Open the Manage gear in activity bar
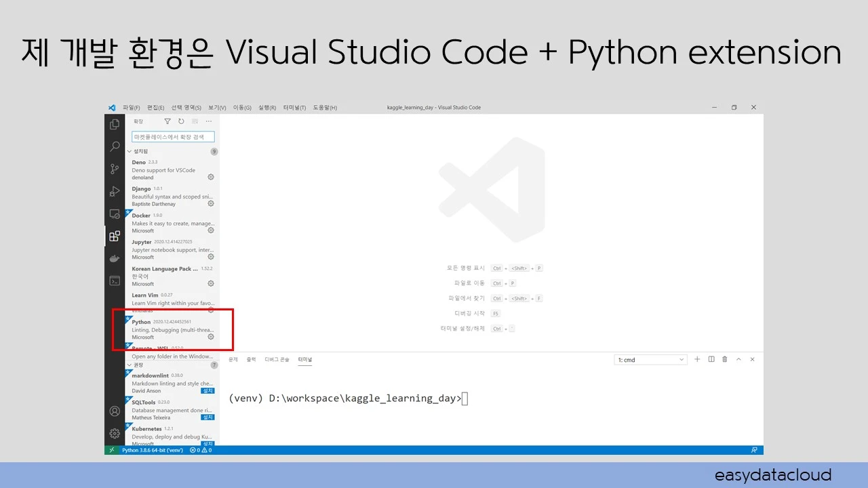 (115, 433)
